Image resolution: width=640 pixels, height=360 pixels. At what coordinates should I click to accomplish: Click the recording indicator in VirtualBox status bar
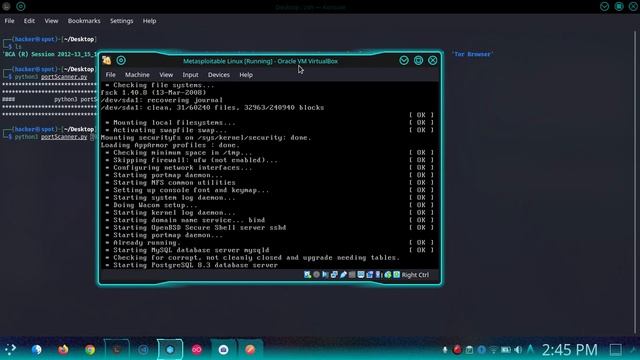(x=370, y=275)
